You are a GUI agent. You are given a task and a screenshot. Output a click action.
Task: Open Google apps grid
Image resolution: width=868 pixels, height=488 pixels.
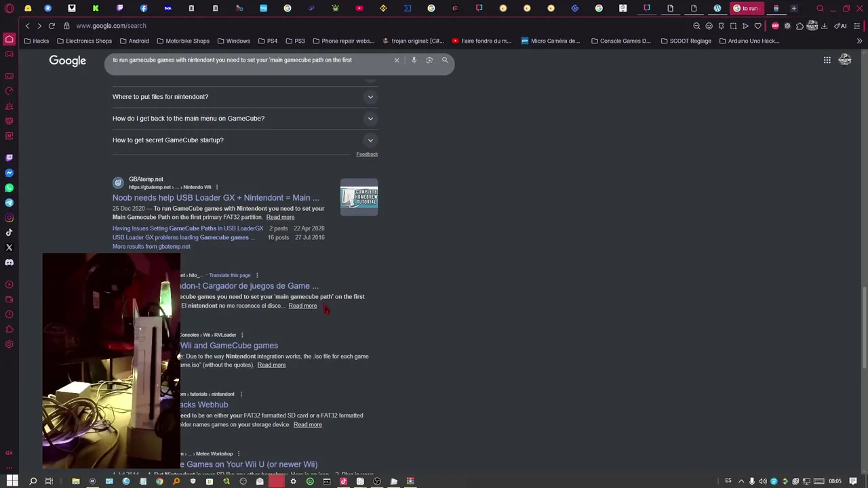(827, 60)
